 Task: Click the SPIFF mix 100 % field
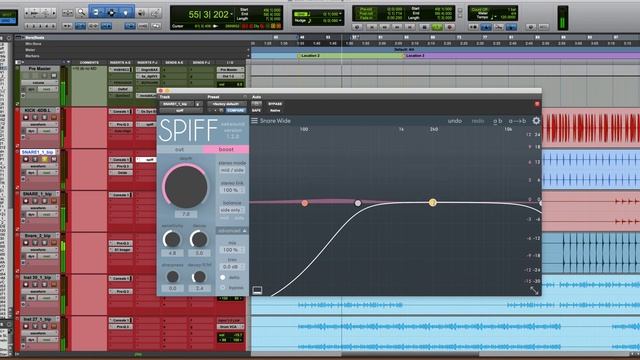tap(231, 249)
